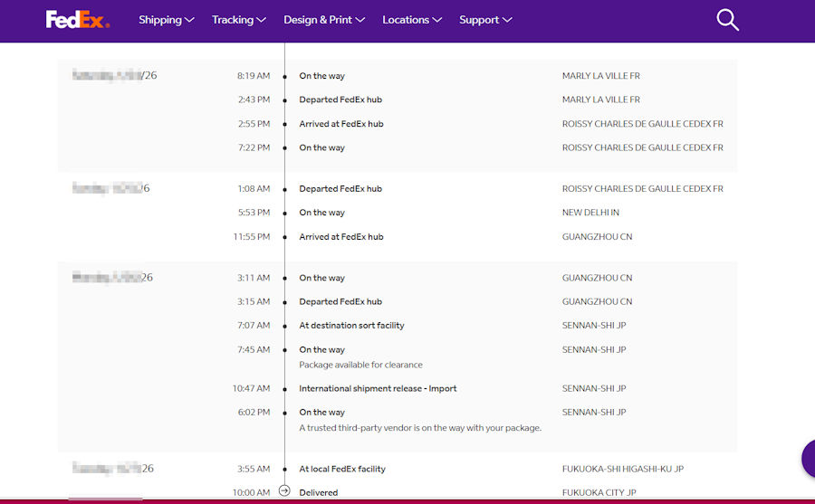The image size is (815, 504).
Task: Click the timeline dot beside 10:47 AM
Action: point(284,389)
